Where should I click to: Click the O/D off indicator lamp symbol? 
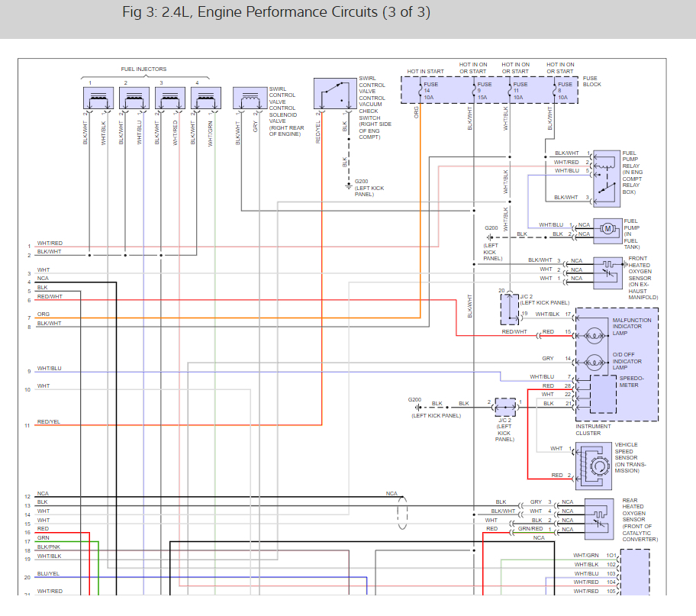pyautogui.click(x=592, y=359)
